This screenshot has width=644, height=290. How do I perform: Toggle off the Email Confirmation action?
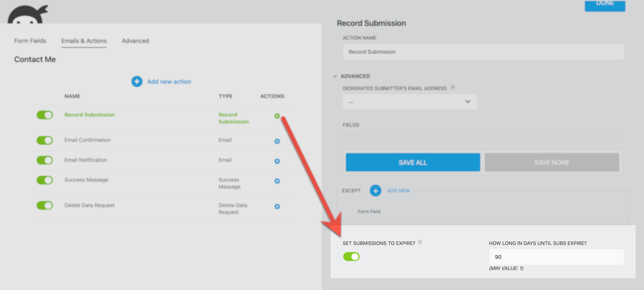coord(45,140)
